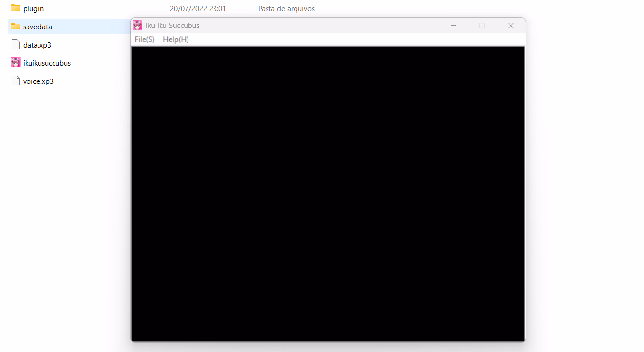This screenshot has width=644, height=352.
Task: Minimize the Iku Iku Succubus window
Action: pos(454,26)
